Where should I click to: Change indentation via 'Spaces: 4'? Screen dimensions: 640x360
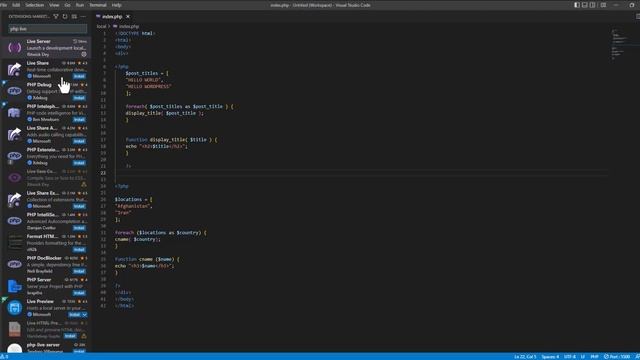coord(550,357)
